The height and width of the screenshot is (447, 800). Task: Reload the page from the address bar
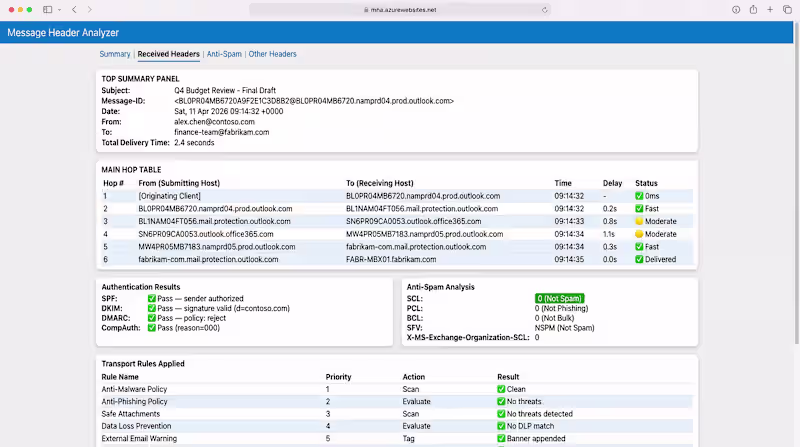(x=544, y=9)
